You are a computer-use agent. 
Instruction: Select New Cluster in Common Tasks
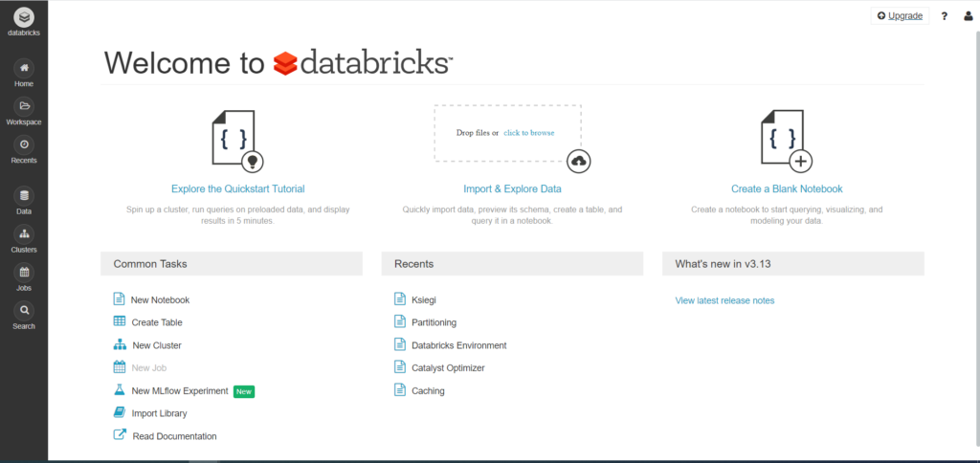(x=157, y=345)
